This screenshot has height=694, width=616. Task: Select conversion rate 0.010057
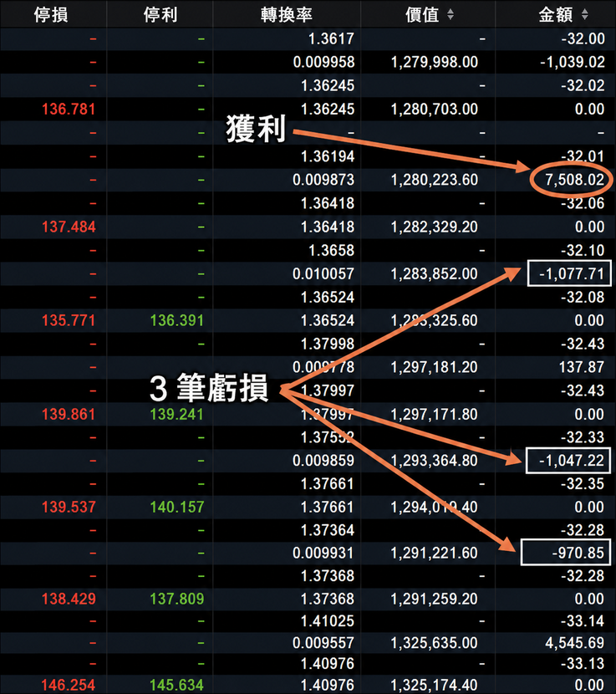click(323, 273)
